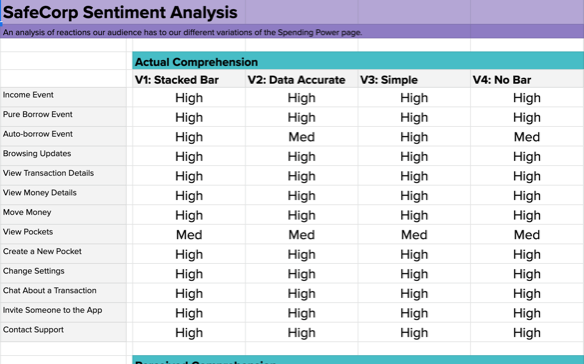Click the Browsing Updates value under V4

527,156
